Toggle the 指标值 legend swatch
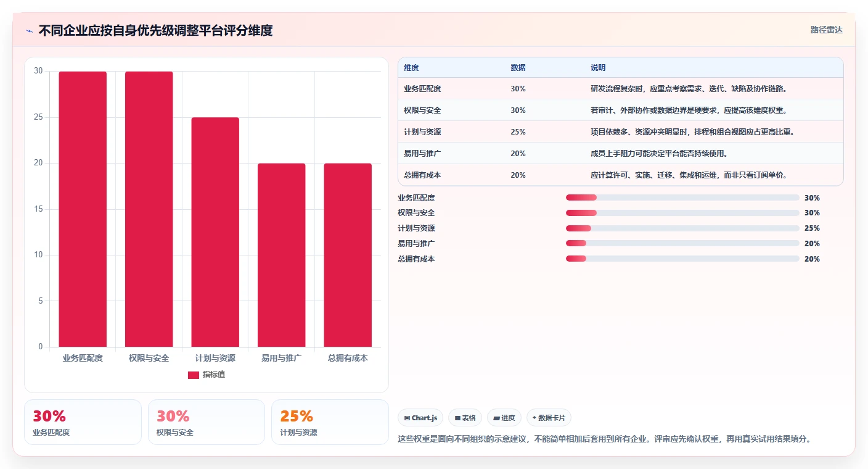This screenshot has width=868, height=469. (x=194, y=375)
